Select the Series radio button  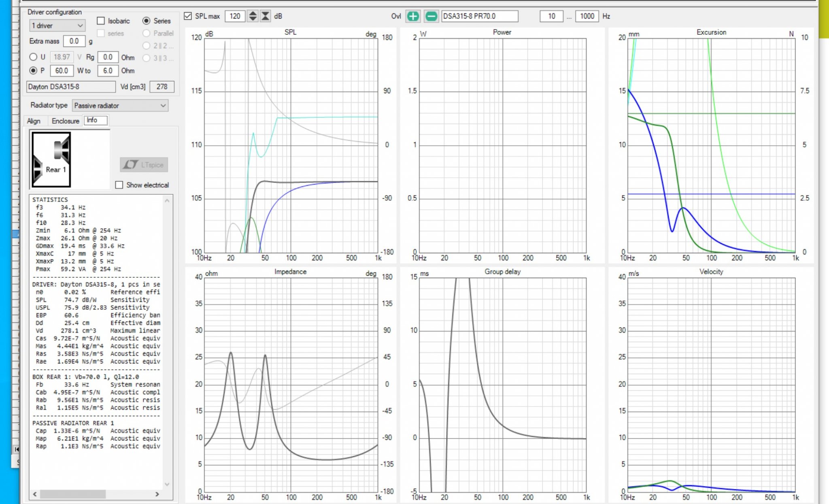pos(146,21)
